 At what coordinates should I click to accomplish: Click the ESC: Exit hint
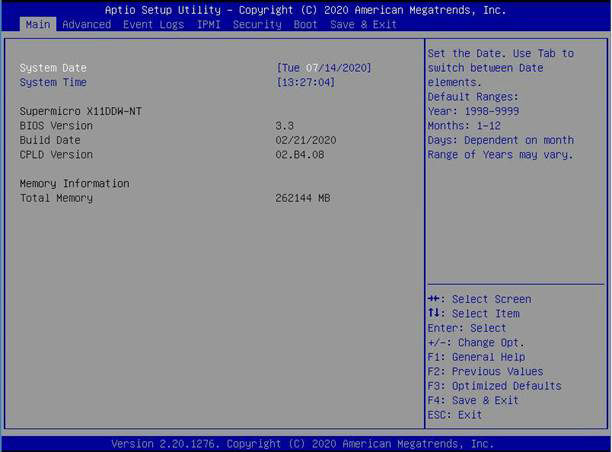pos(454,415)
